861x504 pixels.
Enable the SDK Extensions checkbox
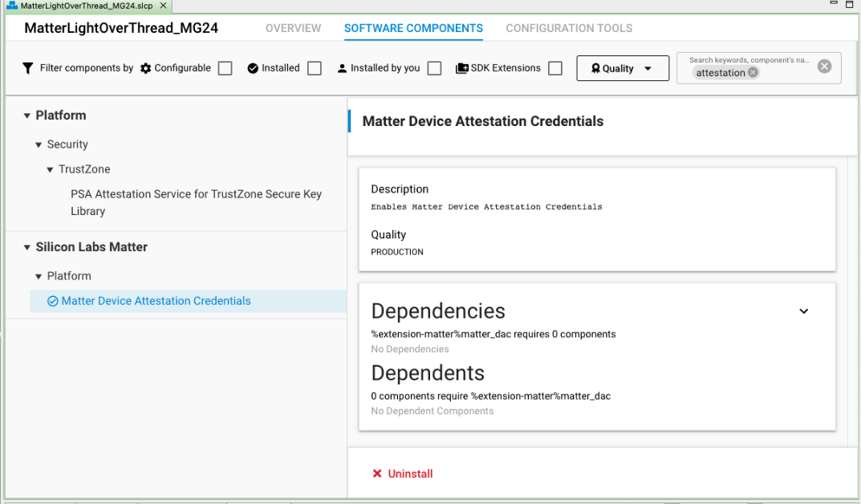pos(554,68)
